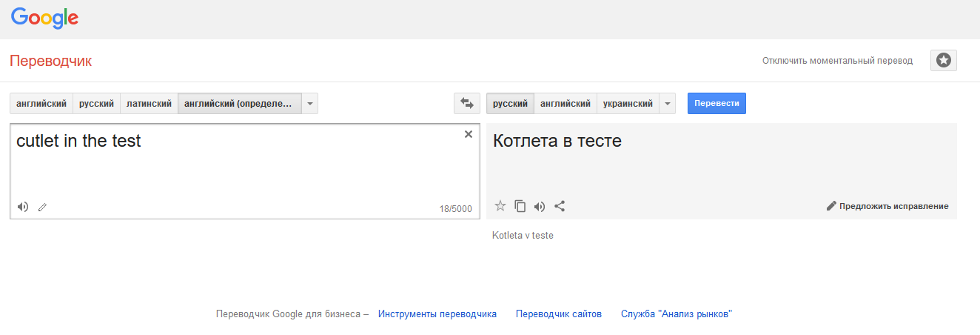
Task: Clear the source text with X
Action: pyautogui.click(x=468, y=134)
